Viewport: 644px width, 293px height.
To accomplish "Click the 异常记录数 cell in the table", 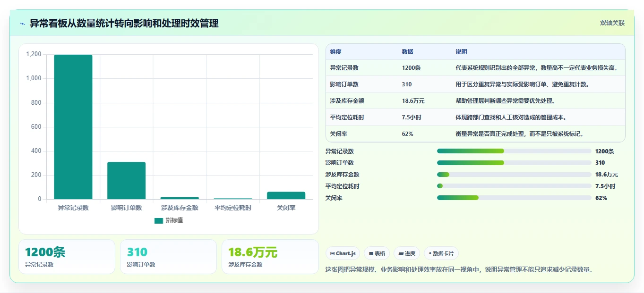I will click(x=344, y=68).
